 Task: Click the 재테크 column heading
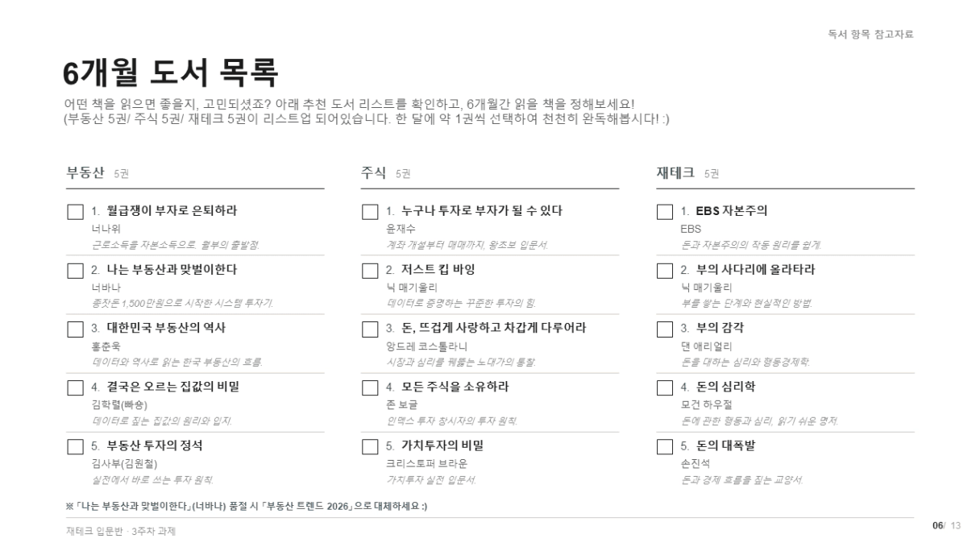point(676,172)
